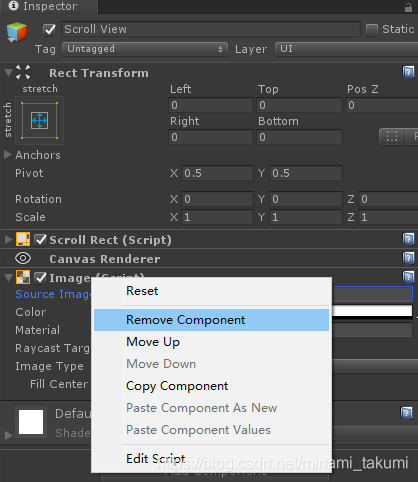Toggle the Scroll View active checkbox

(x=50, y=30)
